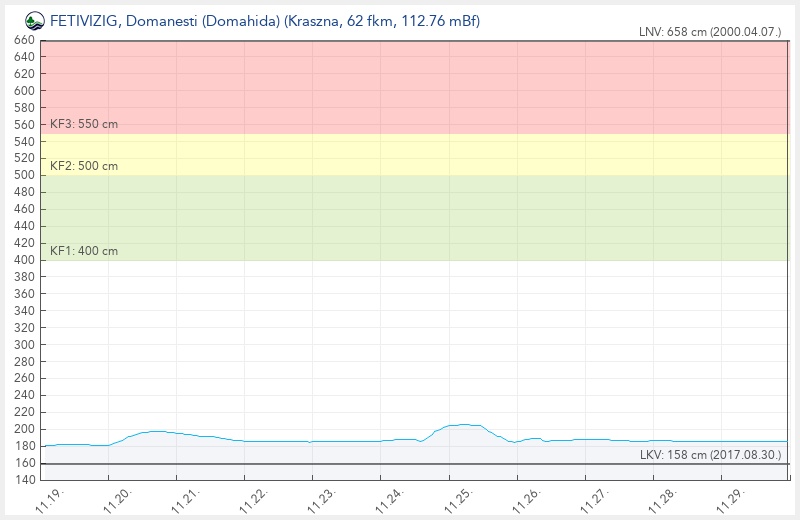
Task: Click the 11.27. date tick label
Action: (591, 498)
